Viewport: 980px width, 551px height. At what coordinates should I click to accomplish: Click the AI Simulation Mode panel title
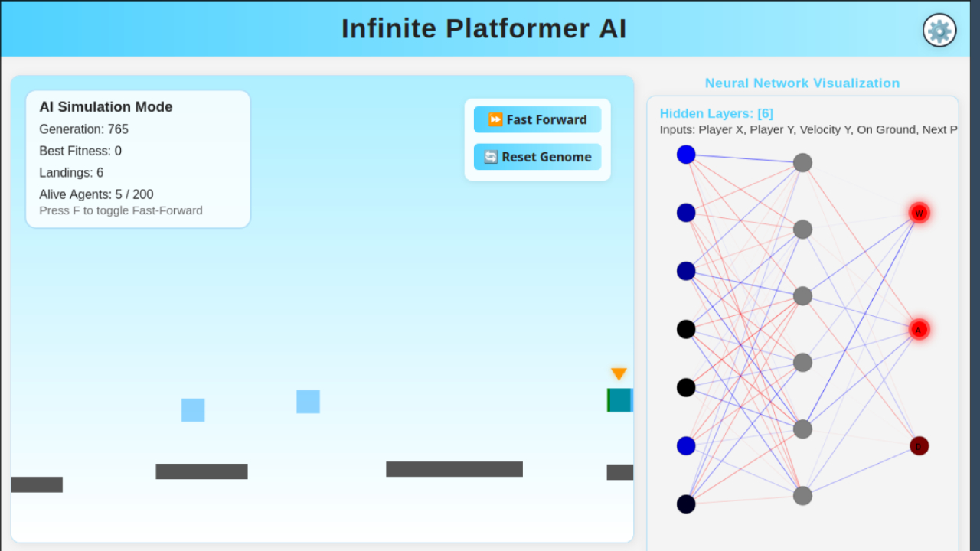coord(105,107)
